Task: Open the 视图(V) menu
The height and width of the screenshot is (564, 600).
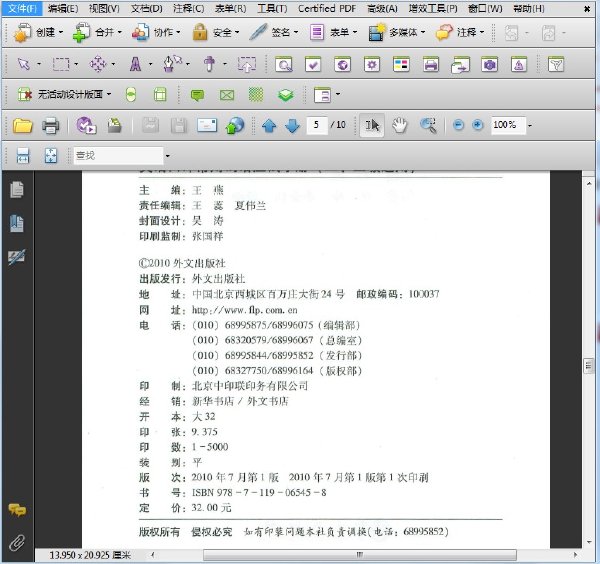Action: point(104,8)
